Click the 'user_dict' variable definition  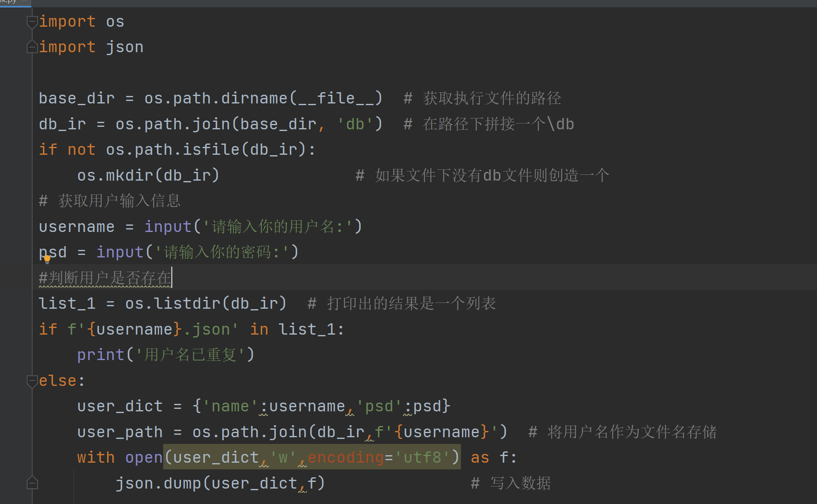120,406
